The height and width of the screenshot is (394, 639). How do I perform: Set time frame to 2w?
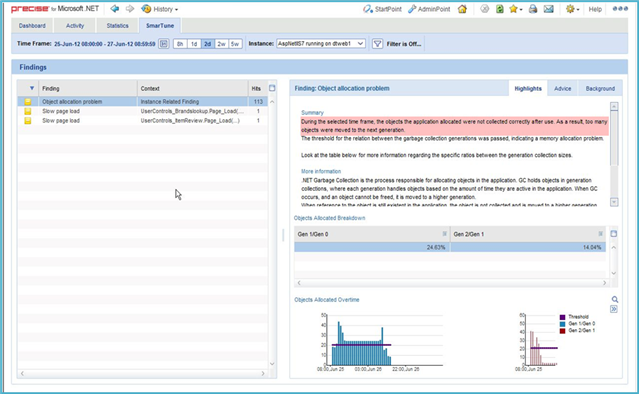(221, 44)
